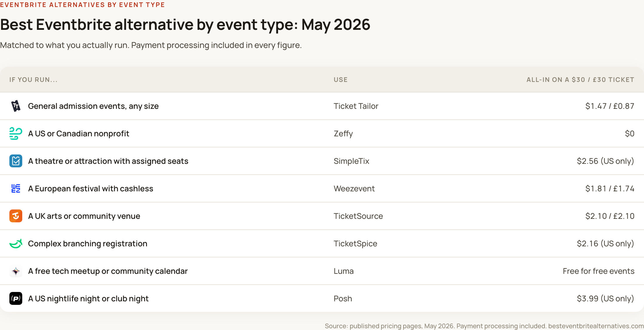Viewport: 644px width, 330px height.
Task: Click the 'IF YOU RUN...' column header
Action: tap(33, 80)
